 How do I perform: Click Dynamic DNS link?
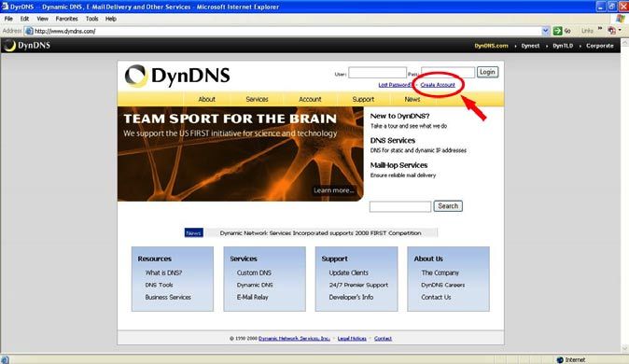tap(255, 285)
